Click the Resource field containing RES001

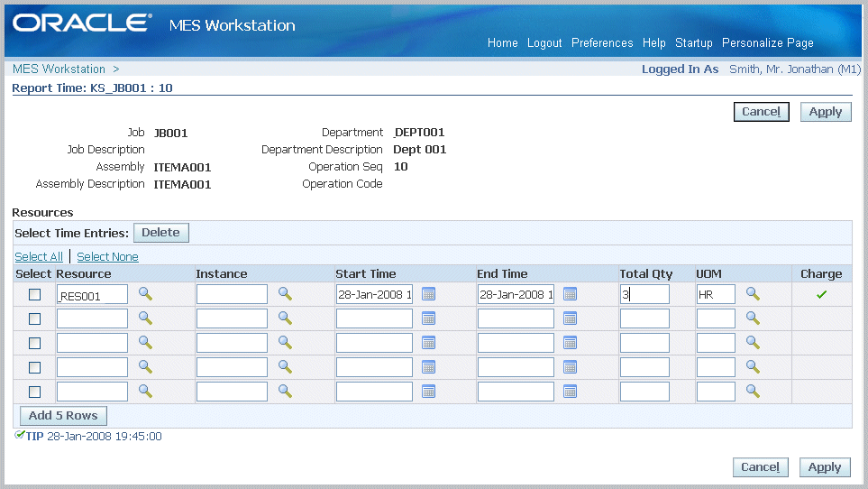(92, 294)
